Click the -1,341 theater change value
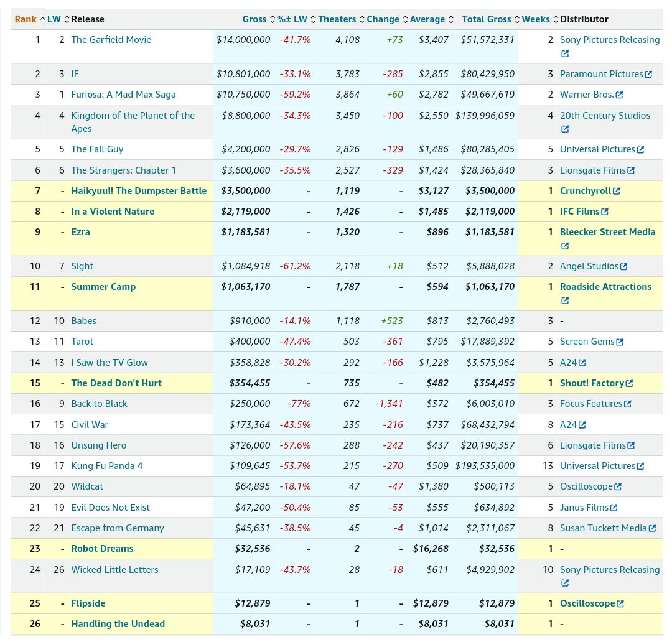 click(389, 404)
